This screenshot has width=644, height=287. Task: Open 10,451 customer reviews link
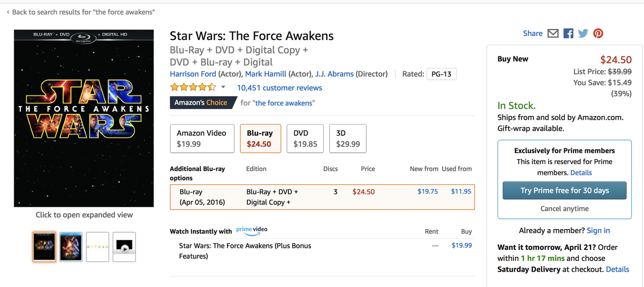(x=279, y=88)
